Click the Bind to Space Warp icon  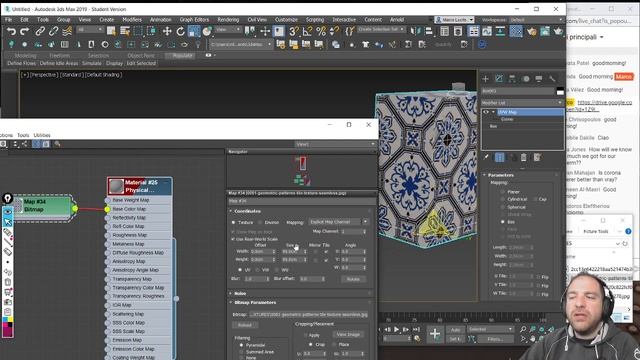click(x=67, y=31)
